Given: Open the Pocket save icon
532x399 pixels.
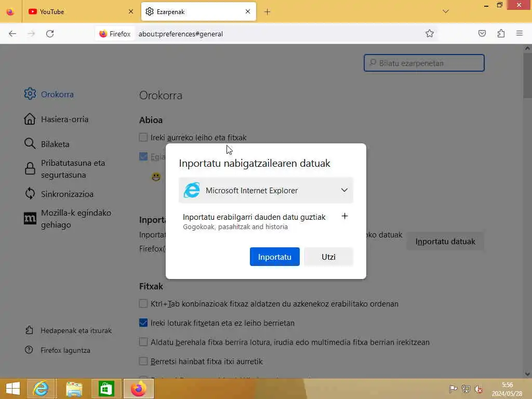Looking at the screenshot, I should [x=482, y=34].
